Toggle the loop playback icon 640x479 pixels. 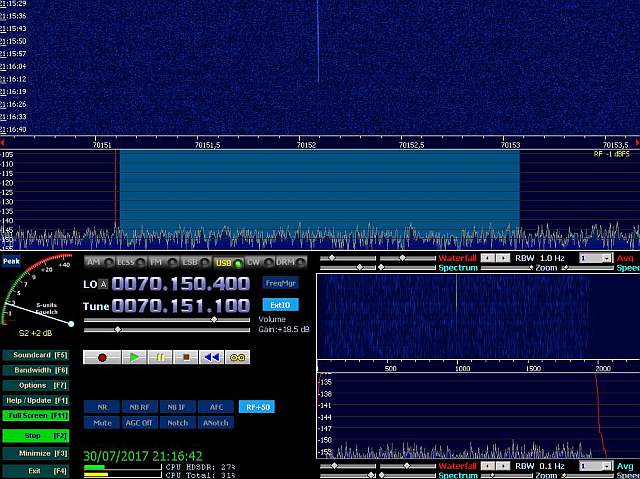coord(238,357)
